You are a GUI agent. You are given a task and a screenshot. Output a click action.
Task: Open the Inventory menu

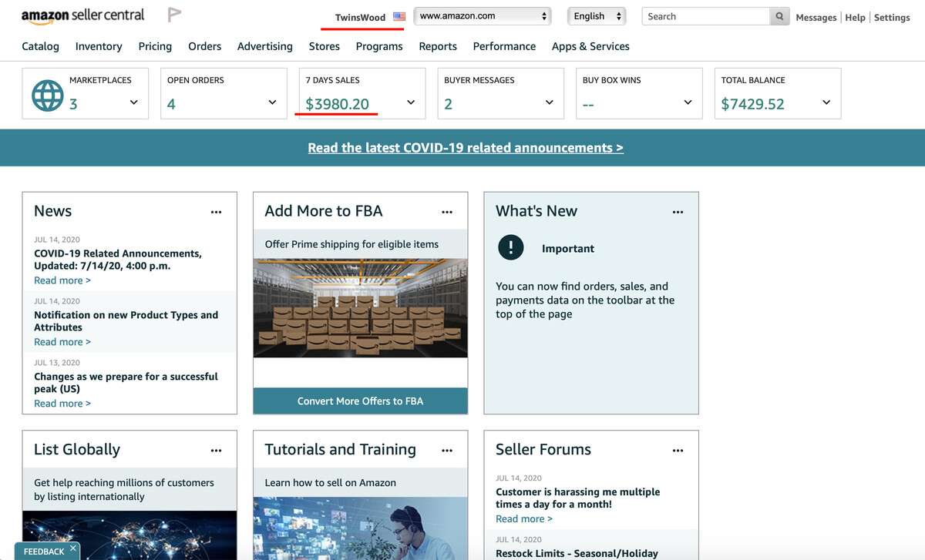click(99, 46)
